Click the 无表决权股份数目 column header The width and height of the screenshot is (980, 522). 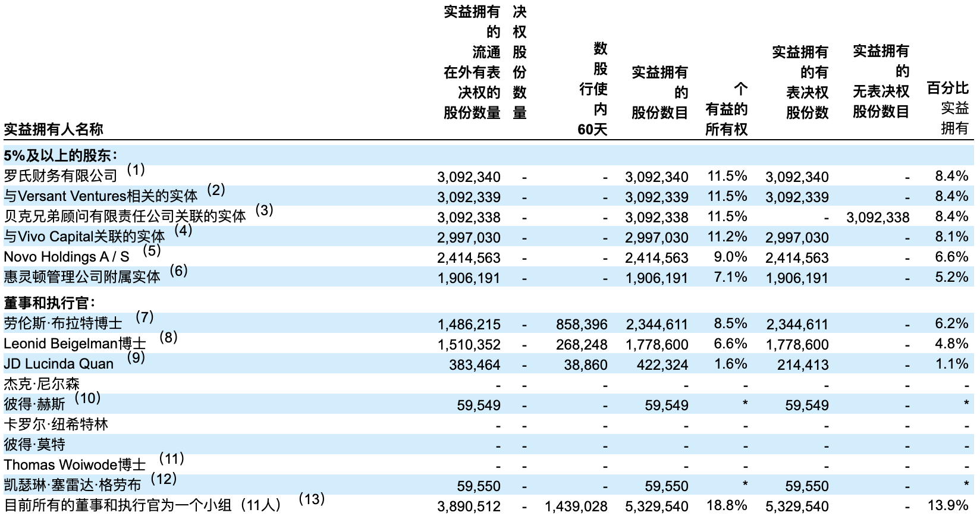(x=881, y=81)
